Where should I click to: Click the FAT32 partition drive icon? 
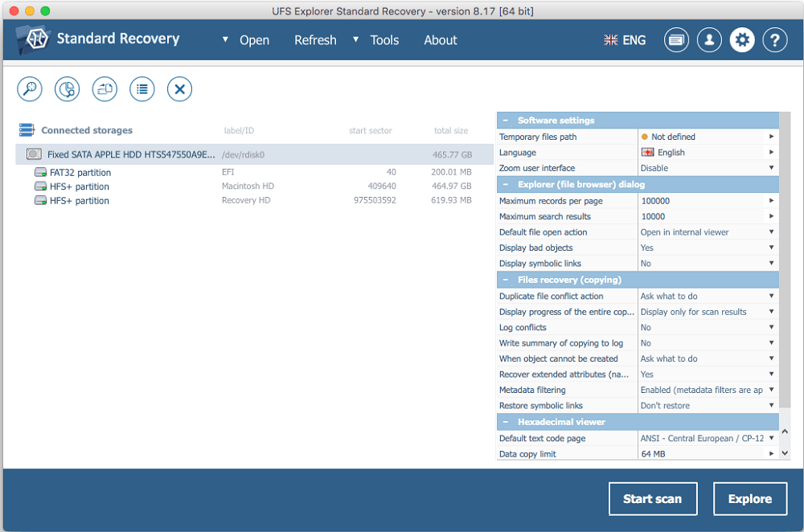[x=40, y=172]
